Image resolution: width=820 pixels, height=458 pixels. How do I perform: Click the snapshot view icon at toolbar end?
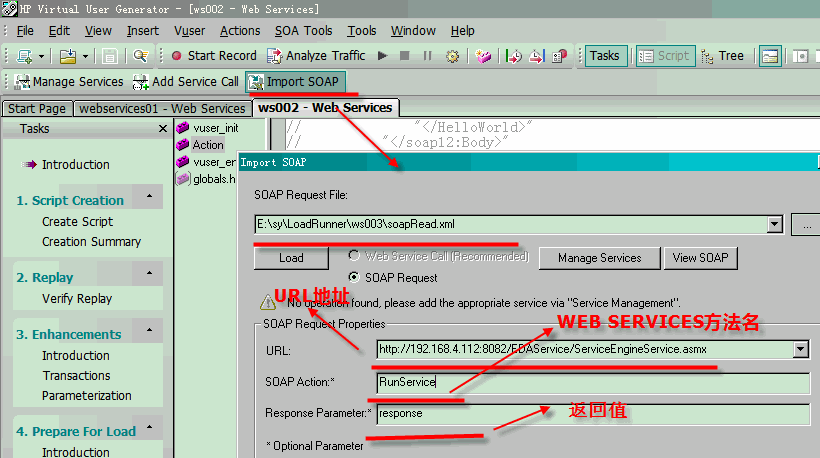pos(800,56)
